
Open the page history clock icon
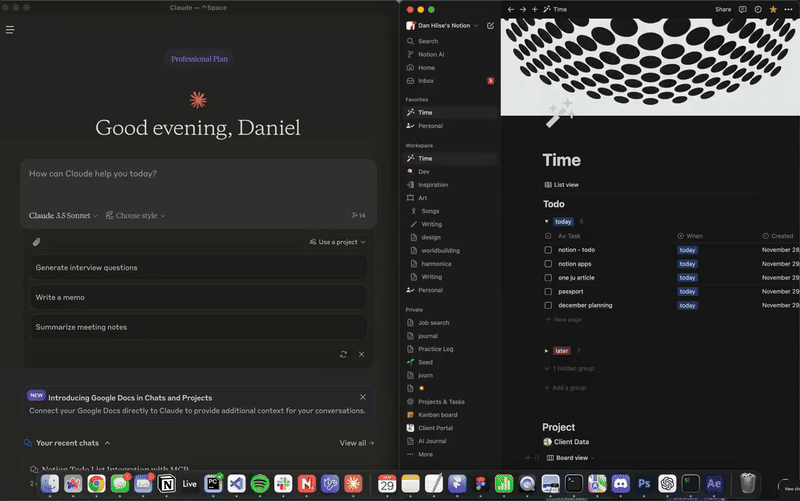click(758, 9)
